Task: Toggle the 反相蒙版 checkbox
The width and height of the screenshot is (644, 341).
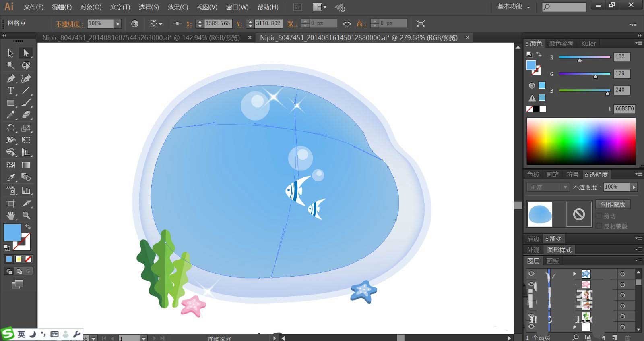Action: point(599,226)
